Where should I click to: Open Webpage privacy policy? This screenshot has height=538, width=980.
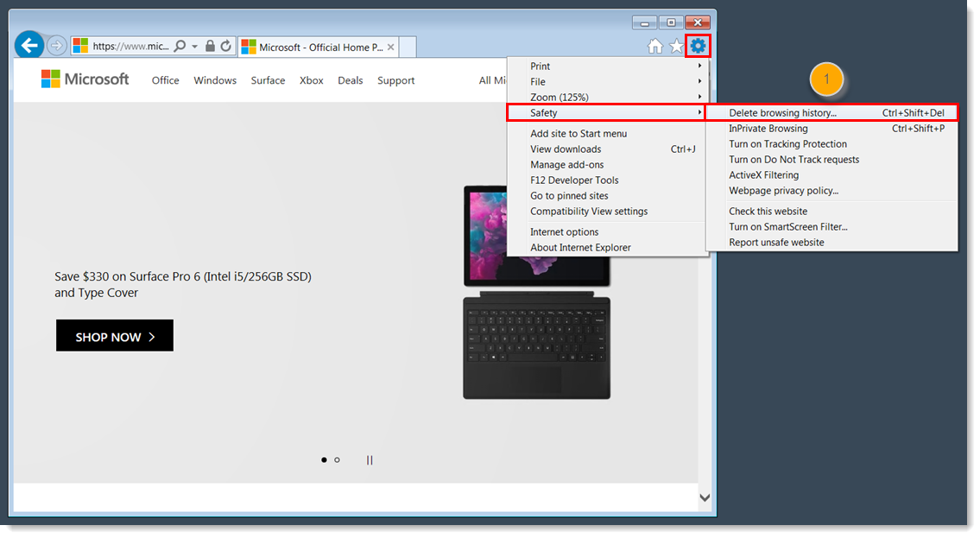pyautogui.click(x=831, y=191)
